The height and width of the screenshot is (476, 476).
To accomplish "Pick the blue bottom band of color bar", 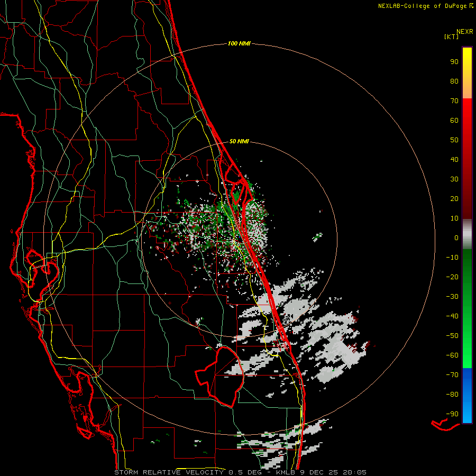I will coord(467,396).
